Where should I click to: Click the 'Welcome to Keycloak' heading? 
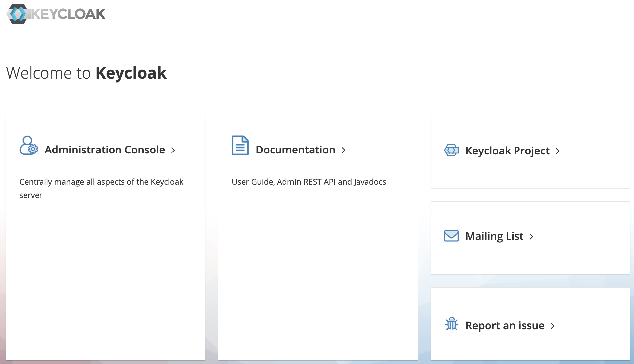[86, 73]
